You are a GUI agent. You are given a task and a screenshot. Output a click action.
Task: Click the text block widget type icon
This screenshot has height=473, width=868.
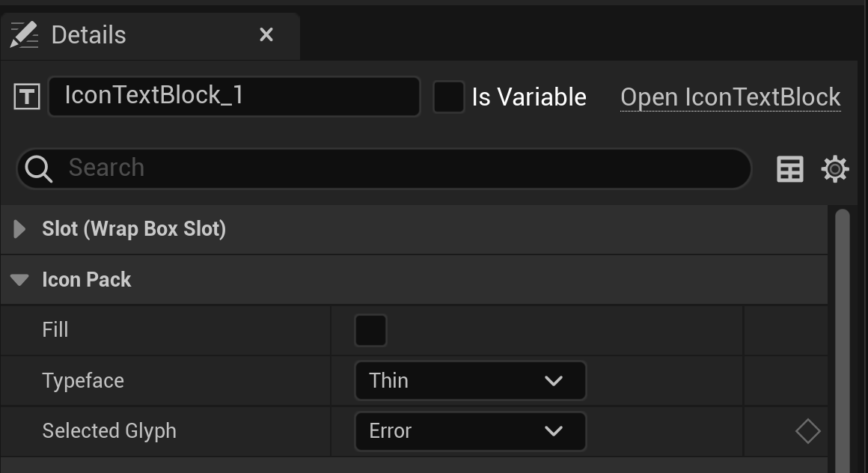(27, 97)
